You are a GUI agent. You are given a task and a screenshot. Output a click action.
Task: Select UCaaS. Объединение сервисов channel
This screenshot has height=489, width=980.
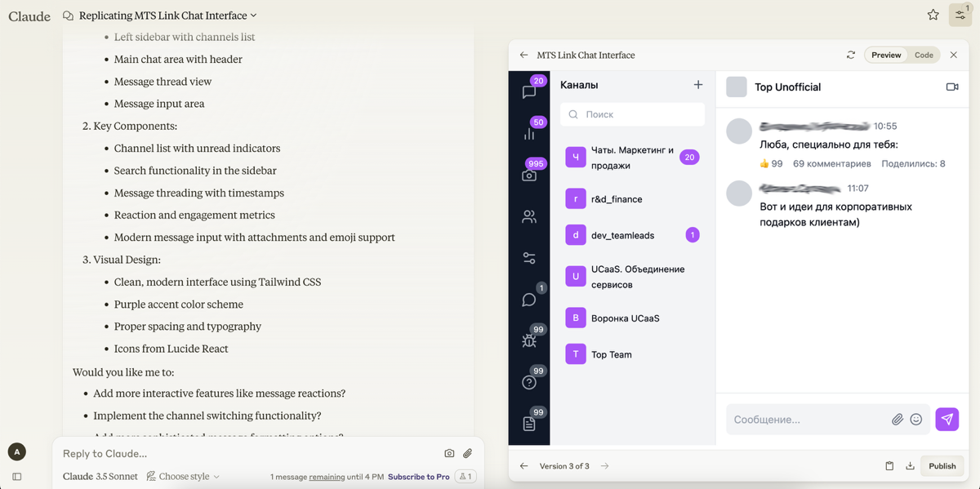pos(633,277)
